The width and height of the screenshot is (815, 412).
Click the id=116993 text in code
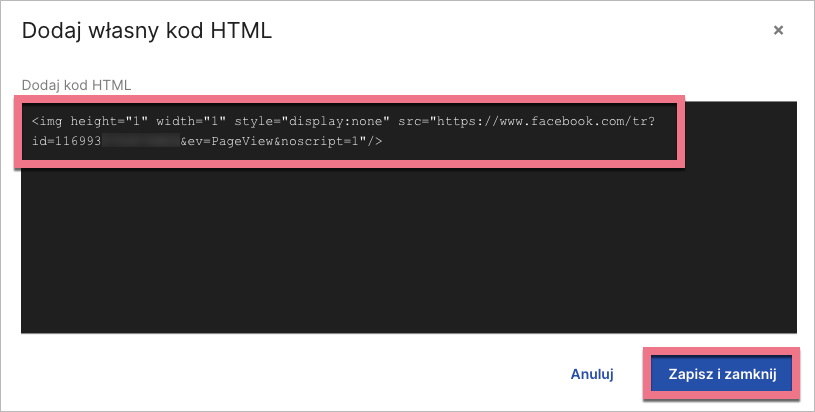pos(66,142)
